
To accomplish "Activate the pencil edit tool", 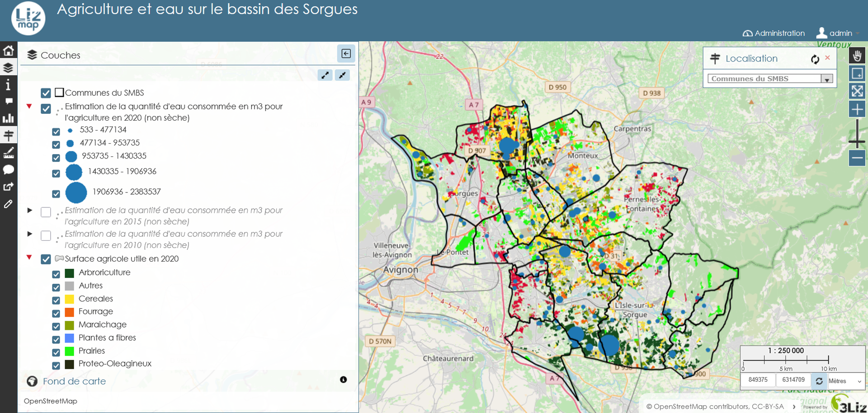I will (8, 204).
